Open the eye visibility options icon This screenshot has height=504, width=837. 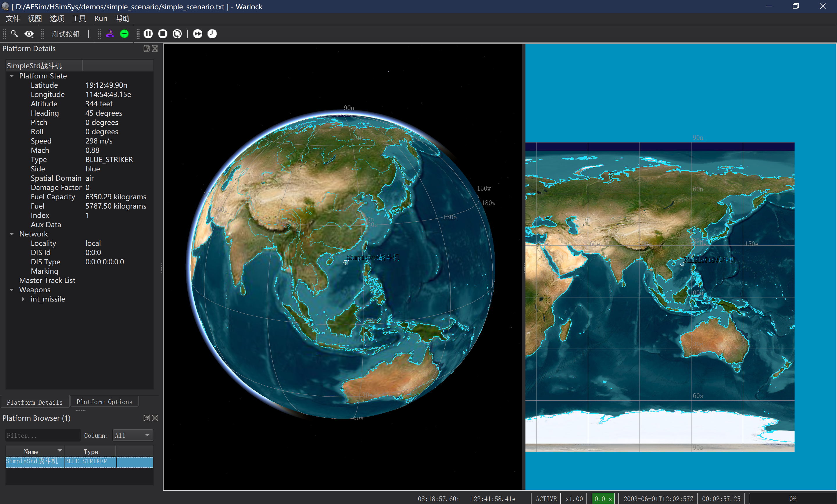(29, 34)
